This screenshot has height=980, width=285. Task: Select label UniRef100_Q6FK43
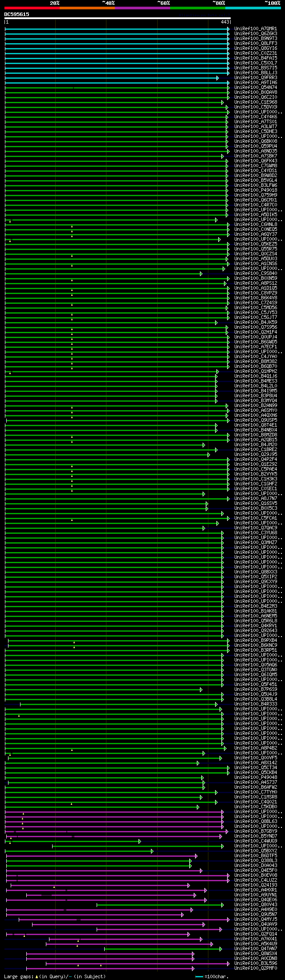pyautogui.click(x=256, y=161)
